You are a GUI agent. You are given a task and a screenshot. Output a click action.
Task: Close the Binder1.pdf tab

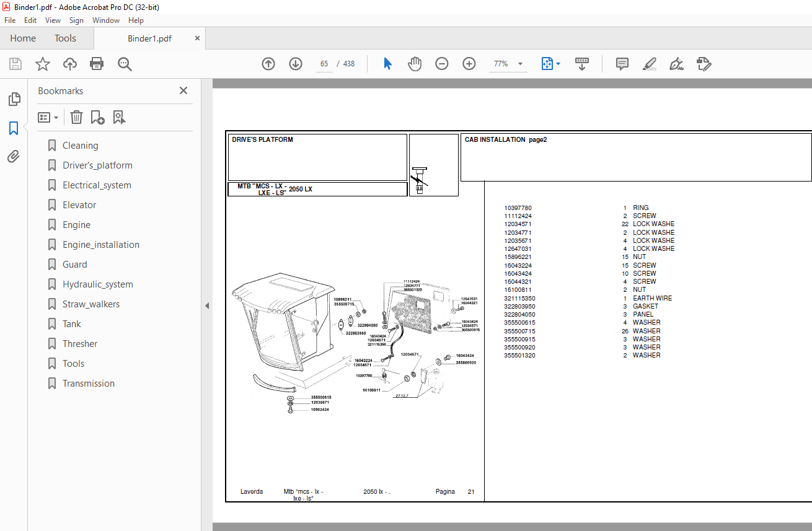point(197,38)
